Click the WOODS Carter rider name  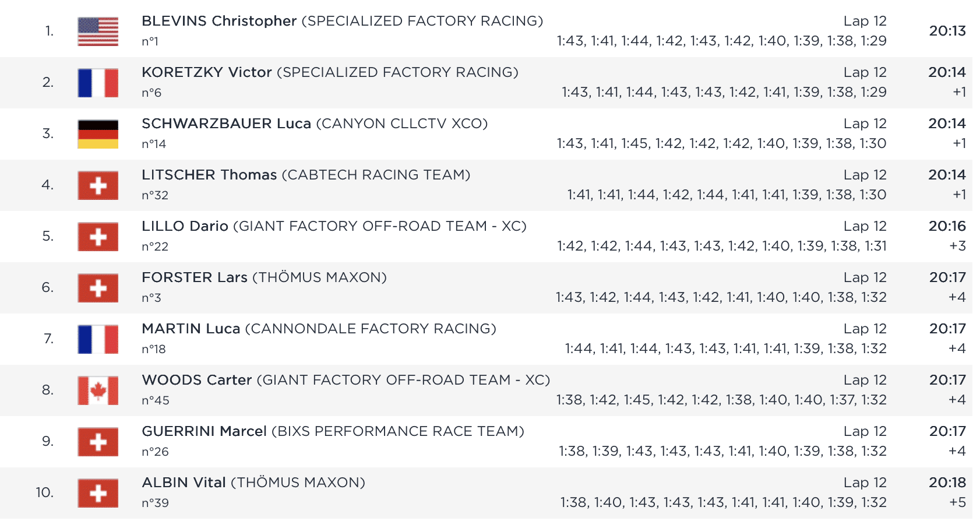click(x=196, y=380)
